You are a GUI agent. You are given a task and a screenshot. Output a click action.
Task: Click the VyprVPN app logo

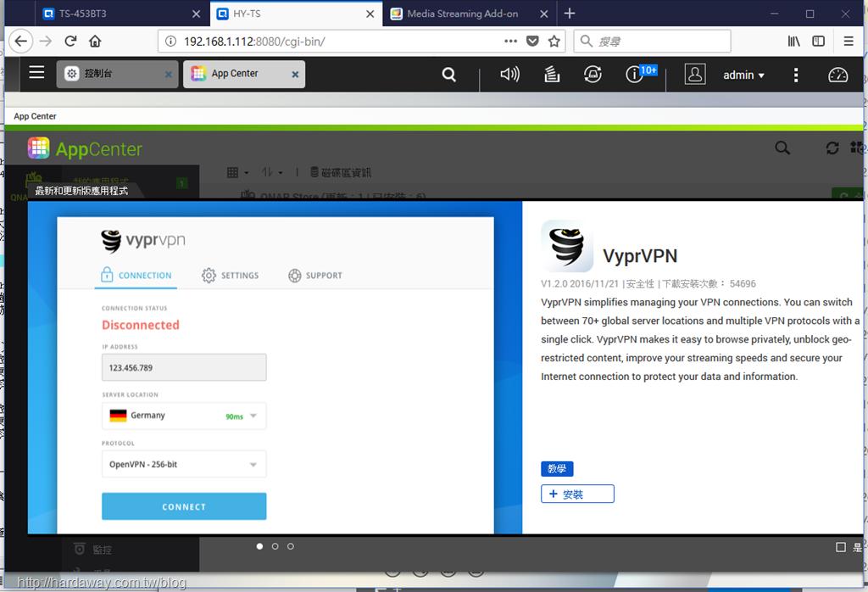[567, 247]
